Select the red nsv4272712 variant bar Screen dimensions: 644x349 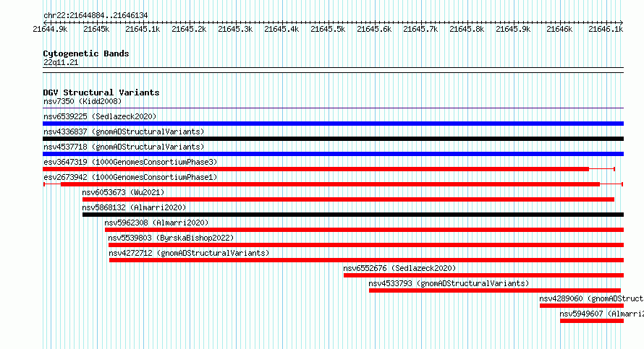click(x=366, y=260)
